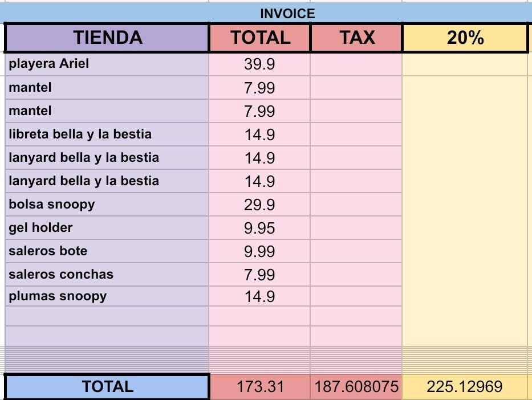Select the 187.608075 tax total cell
This screenshot has width=532, height=400.
point(357,386)
